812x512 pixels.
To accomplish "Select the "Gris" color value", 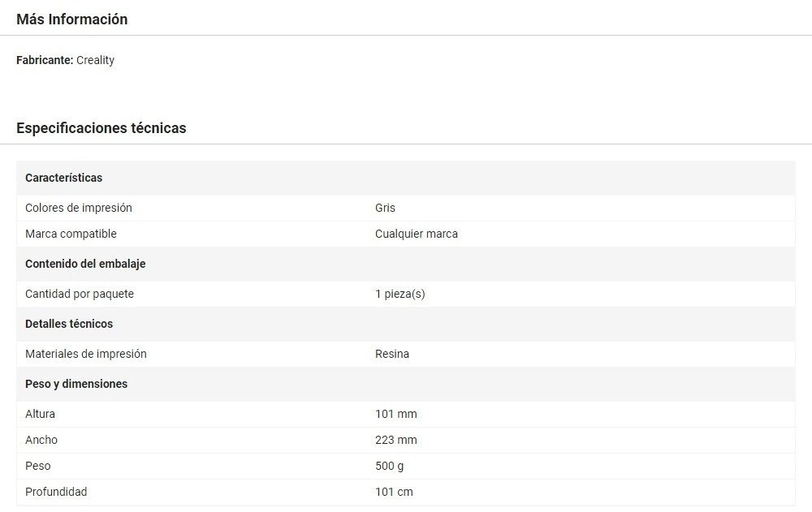I will pyautogui.click(x=385, y=208).
